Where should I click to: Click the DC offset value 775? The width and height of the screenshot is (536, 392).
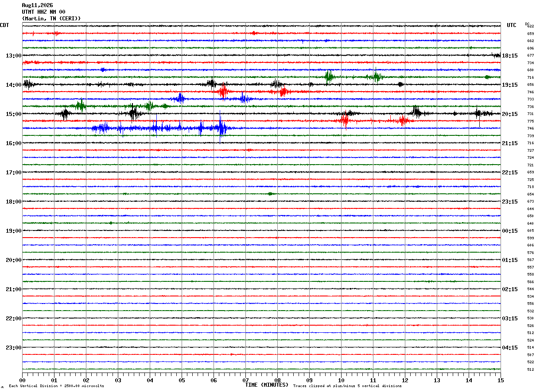[530, 121]
